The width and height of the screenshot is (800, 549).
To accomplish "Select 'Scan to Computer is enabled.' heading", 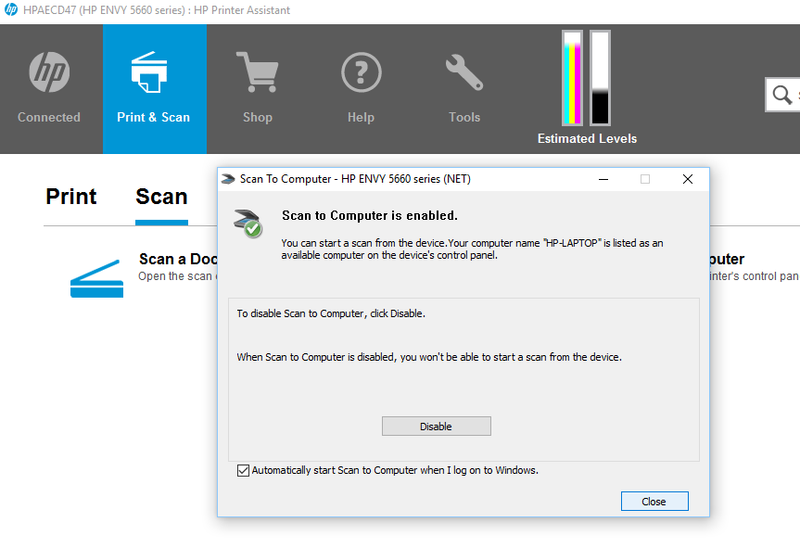I will (x=370, y=216).
